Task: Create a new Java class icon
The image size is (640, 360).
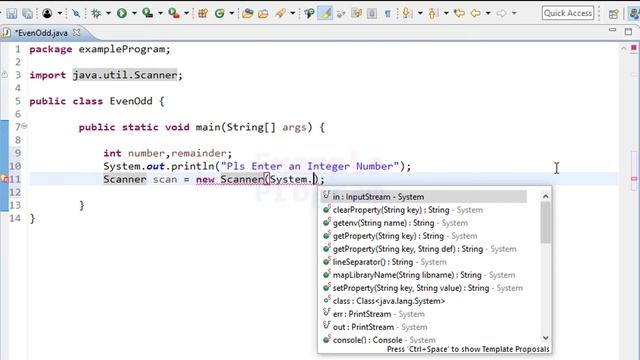Action: [x=220, y=13]
